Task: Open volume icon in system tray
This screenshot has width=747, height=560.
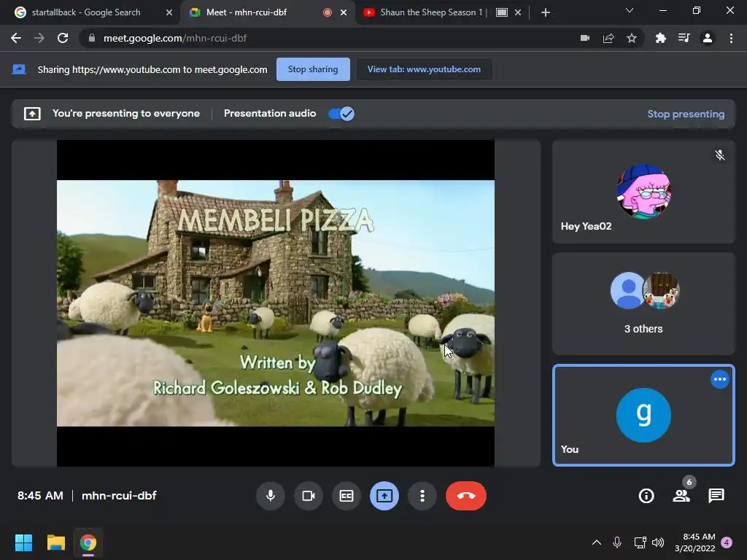Action: coord(658,542)
